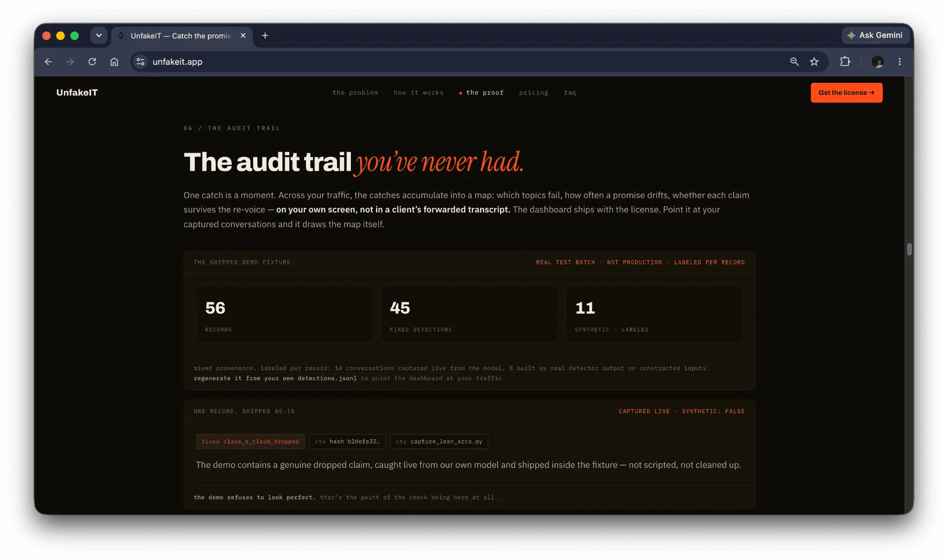Image resolution: width=948 pixels, height=560 pixels.
Task: Reload the unfakeit.app page
Action: (x=92, y=62)
